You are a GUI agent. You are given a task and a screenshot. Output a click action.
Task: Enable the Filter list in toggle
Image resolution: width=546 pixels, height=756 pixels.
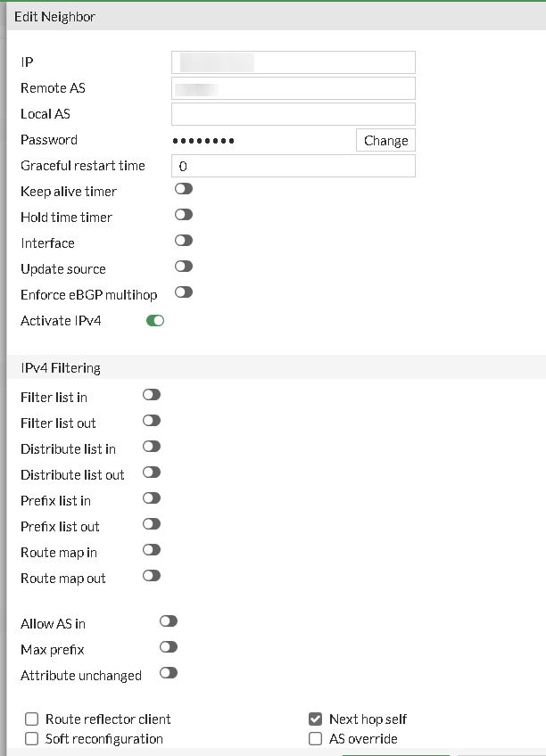[x=151, y=395]
